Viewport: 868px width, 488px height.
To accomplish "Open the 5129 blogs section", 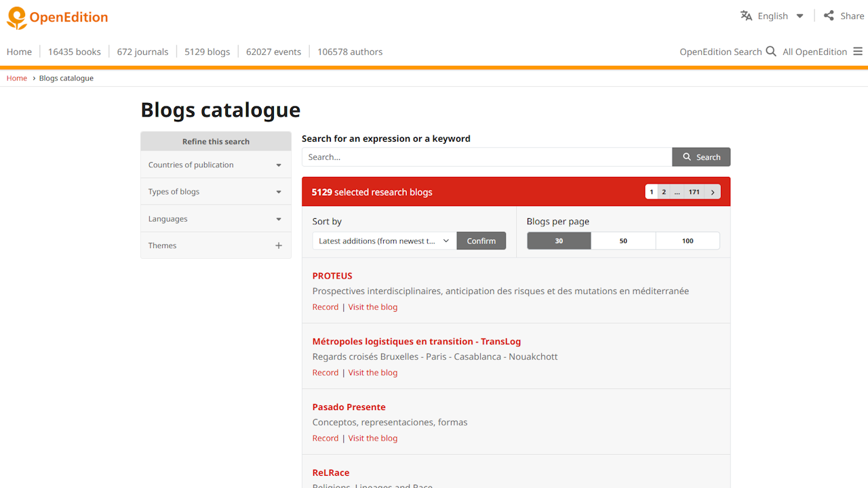I will (208, 52).
